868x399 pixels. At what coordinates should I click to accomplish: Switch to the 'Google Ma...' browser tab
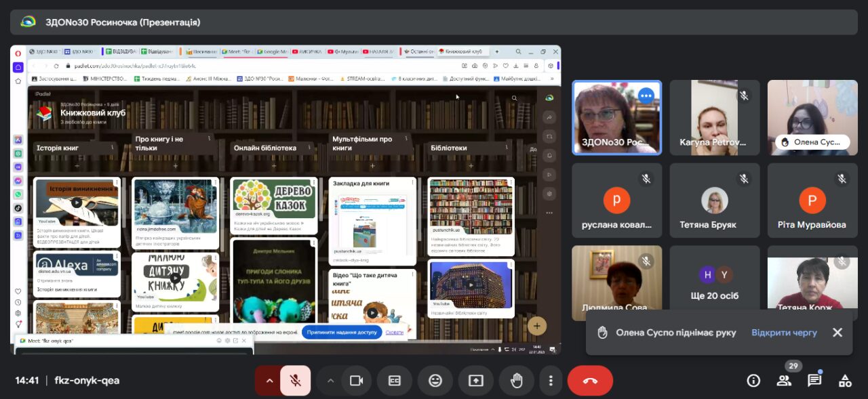pyautogui.click(x=273, y=51)
